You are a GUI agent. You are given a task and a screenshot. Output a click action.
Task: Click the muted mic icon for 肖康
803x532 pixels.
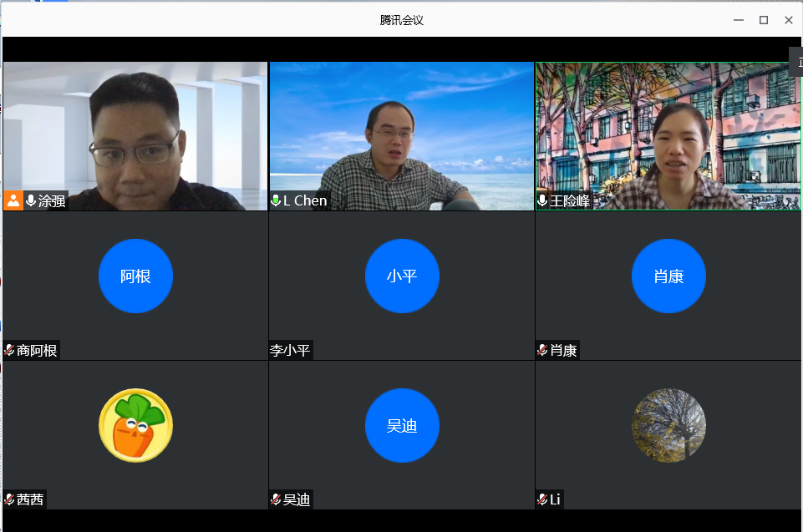click(x=542, y=350)
